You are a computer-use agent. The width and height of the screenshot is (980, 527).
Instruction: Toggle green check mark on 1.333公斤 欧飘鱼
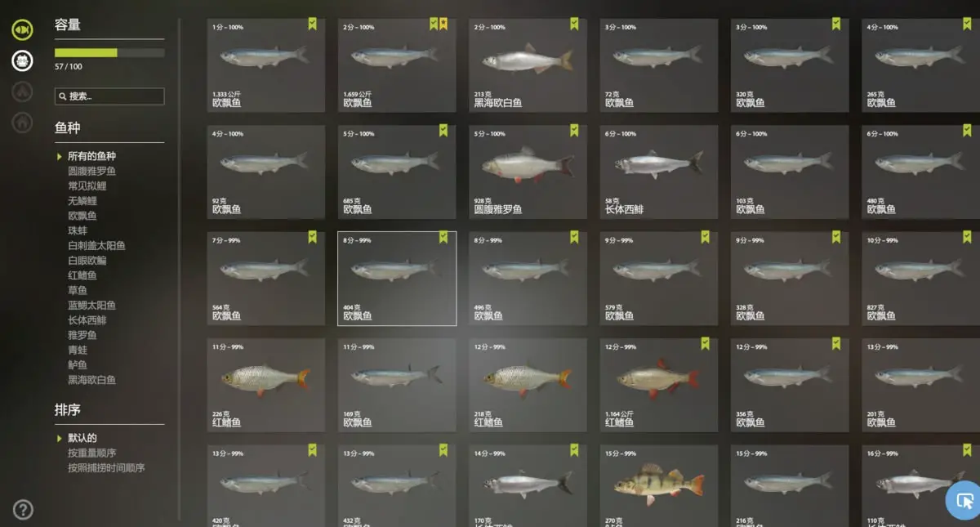click(312, 24)
